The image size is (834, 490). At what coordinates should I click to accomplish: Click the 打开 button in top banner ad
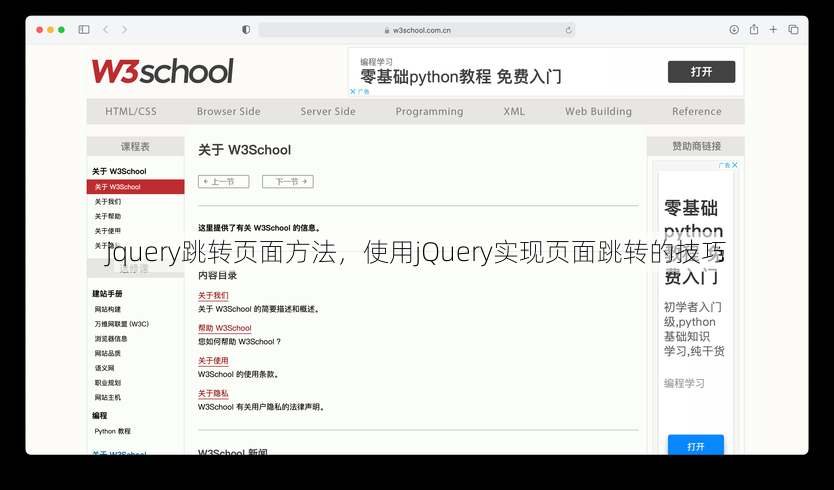702,72
